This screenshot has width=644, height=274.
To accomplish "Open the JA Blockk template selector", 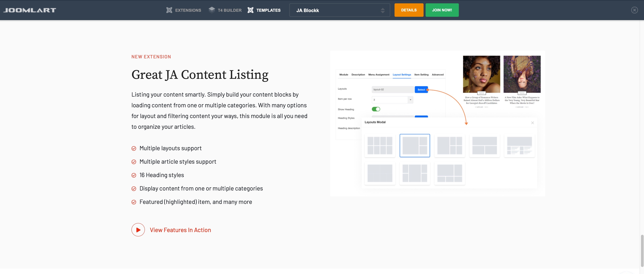I will tap(339, 10).
